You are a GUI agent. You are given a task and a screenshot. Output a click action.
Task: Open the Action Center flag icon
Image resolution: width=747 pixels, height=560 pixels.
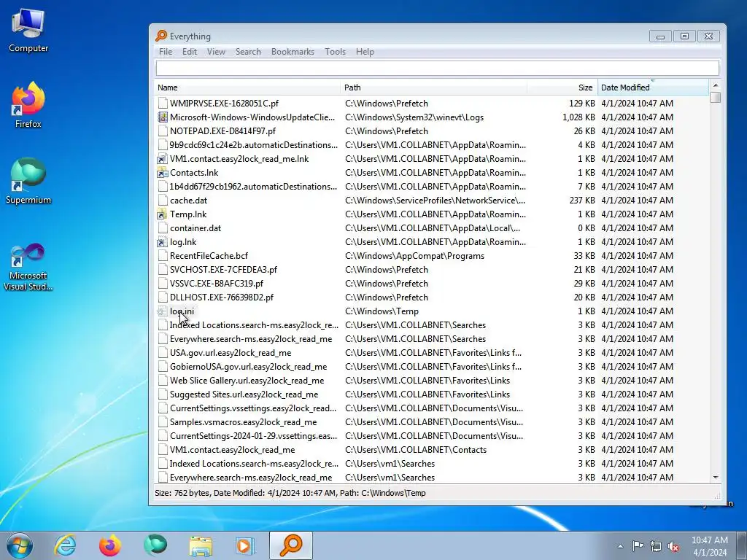638,545
